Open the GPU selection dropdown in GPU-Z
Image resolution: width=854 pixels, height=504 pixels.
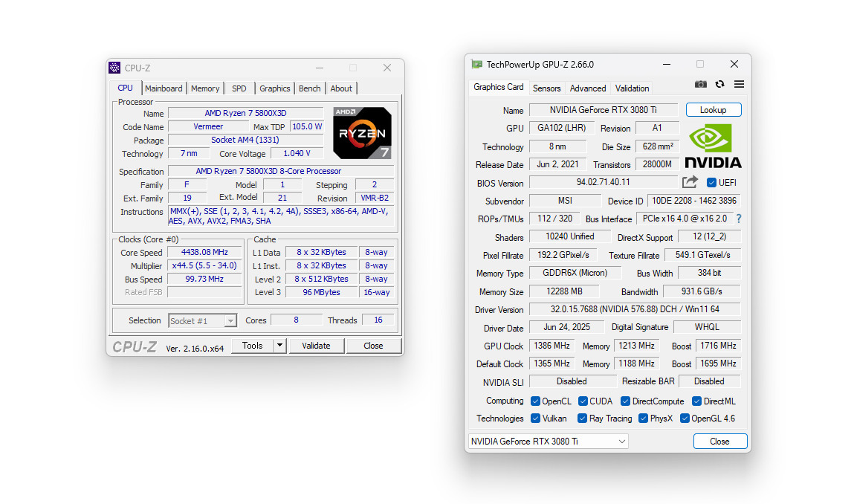pos(549,442)
